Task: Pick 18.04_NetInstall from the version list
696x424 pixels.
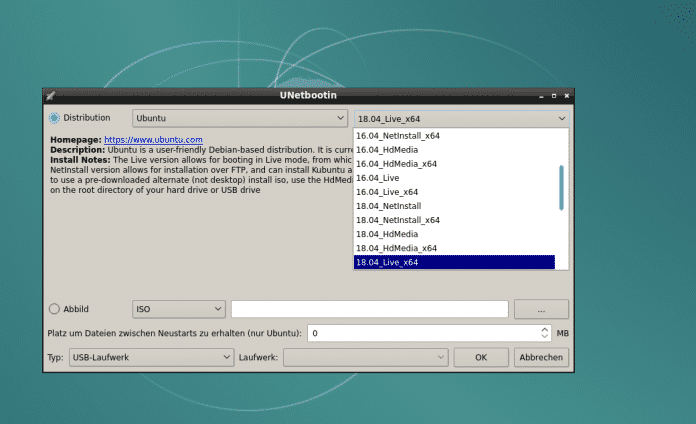Action: pyautogui.click(x=388, y=205)
